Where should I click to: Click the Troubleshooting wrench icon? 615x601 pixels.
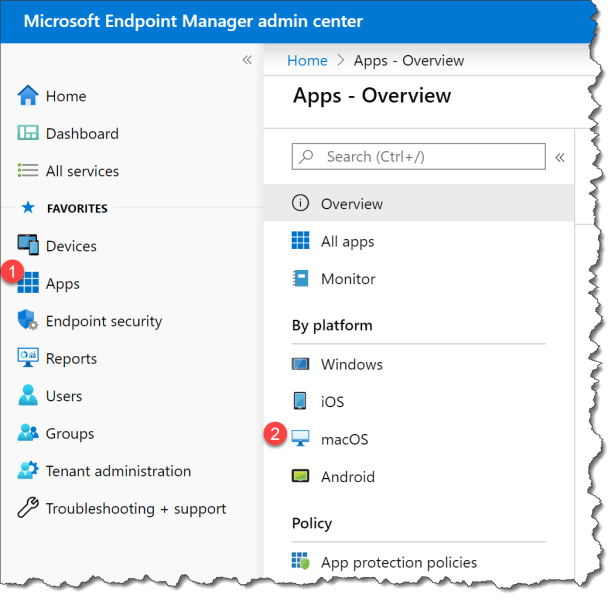[x=28, y=508]
